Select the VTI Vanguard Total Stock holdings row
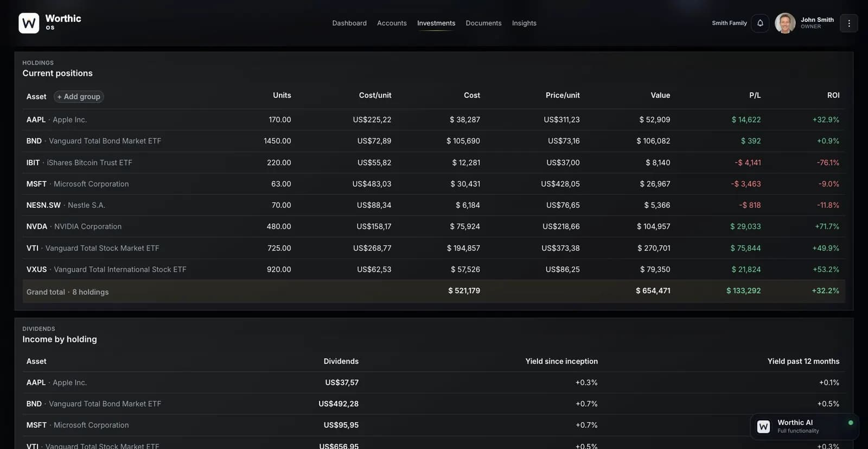Viewport: 868px width, 449px height. click(x=433, y=248)
